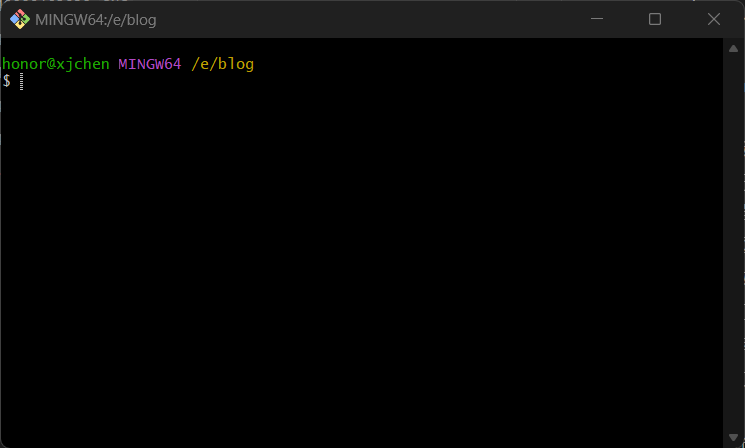This screenshot has height=448, width=745.
Task: Minimize the MINGW64 terminal window
Action: coord(597,19)
